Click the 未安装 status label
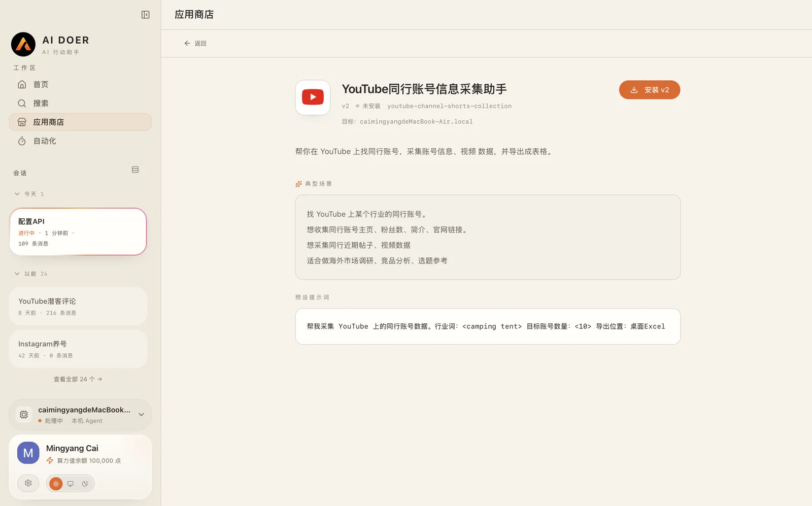 click(x=371, y=106)
